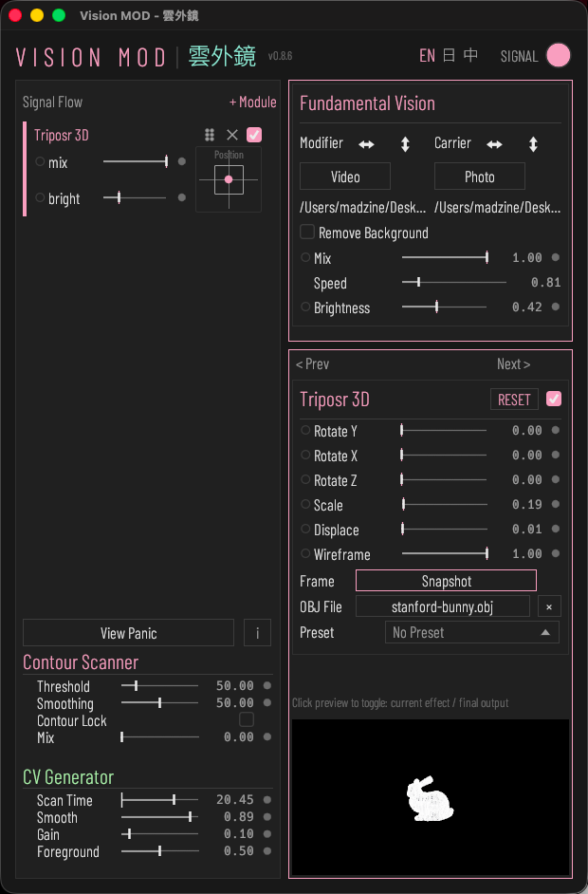Viewport: 588px width, 894px height.
Task: Click the bunny preview to toggle output
Action: 431,797
